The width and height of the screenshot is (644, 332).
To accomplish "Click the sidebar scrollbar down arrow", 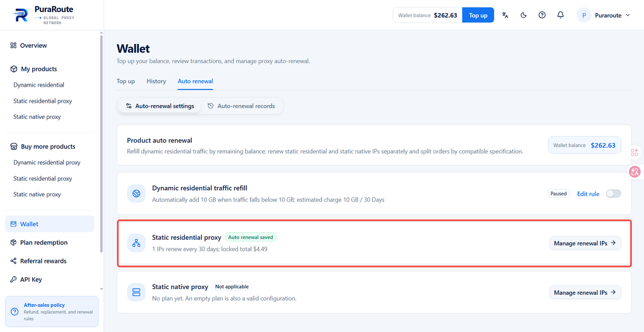I will click(102, 289).
